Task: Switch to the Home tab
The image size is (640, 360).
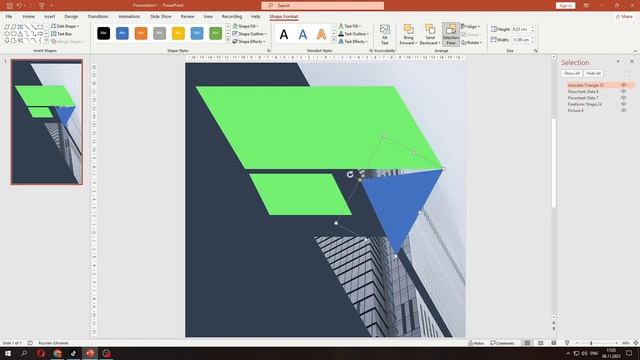Action: pyautogui.click(x=29, y=16)
